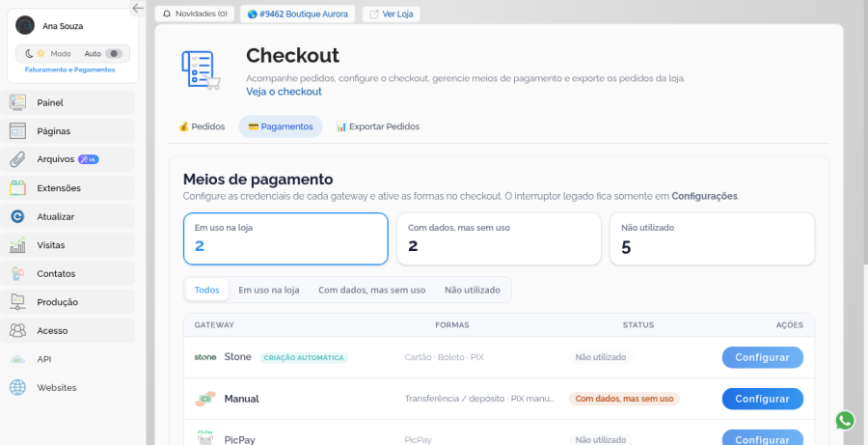Filter by Todos
Image resolution: width=868 pixels, height=445 pixels.
point(207,290)
